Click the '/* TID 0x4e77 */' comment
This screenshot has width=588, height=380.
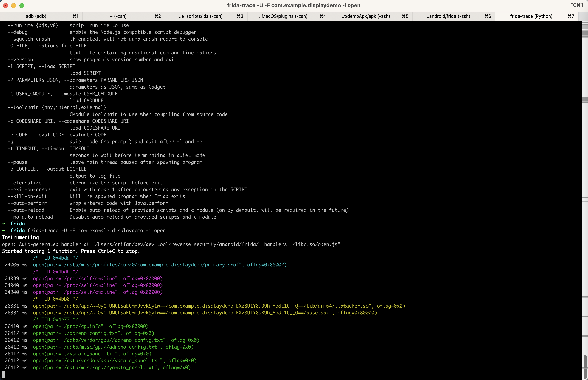[x=56, y=319]
